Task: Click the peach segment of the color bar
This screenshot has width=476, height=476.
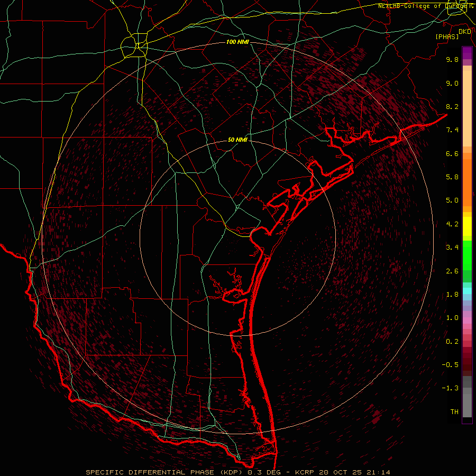Action: [467, 108]
